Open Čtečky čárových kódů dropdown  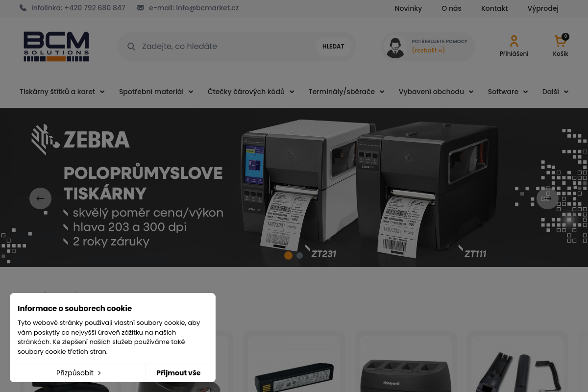pos(250,92)
